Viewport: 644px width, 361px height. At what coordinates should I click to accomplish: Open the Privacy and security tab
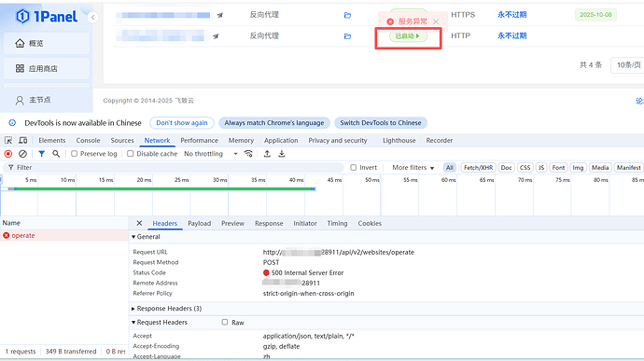click(338, 141)
